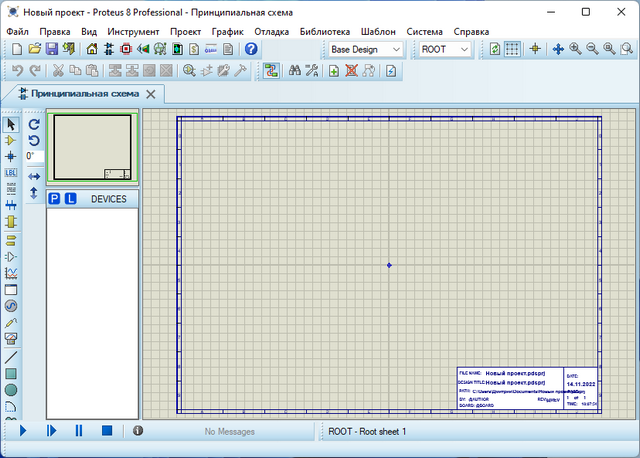Open the Help question mark icon
The width and height of the screenshot is (640, 458).
pos(251,49)
